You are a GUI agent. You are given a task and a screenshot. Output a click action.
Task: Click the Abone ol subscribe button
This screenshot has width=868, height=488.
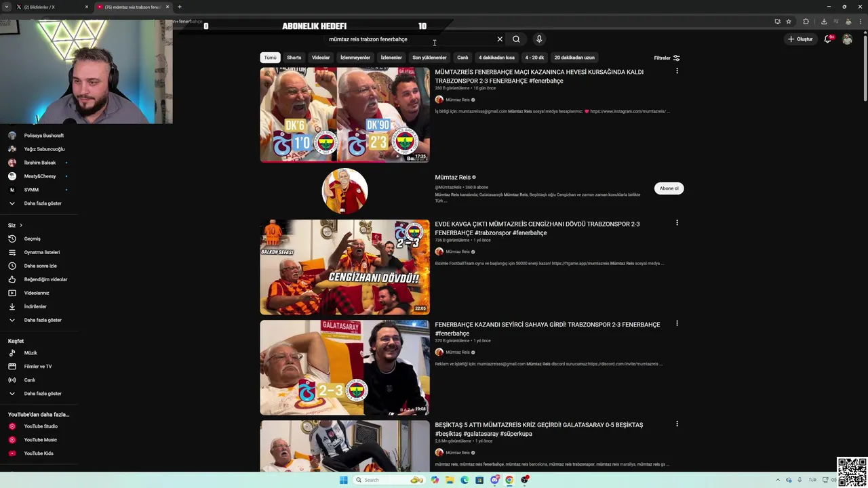[x=669, y=188]
